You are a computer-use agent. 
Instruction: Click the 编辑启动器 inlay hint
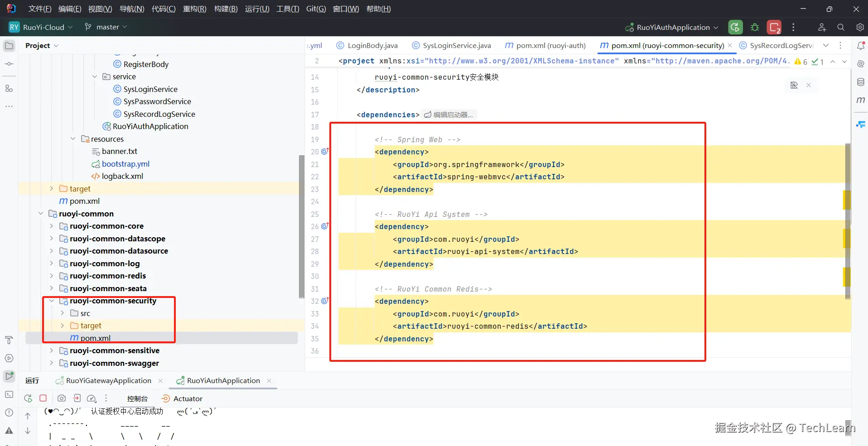[448, 115]
